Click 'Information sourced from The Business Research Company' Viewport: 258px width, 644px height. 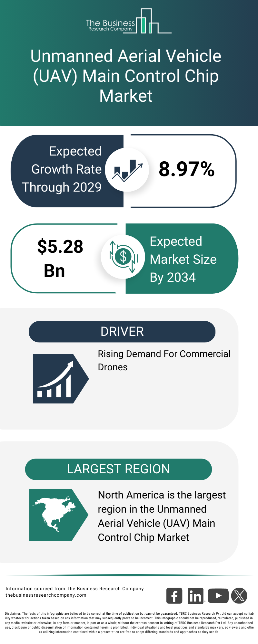[74, 589]
